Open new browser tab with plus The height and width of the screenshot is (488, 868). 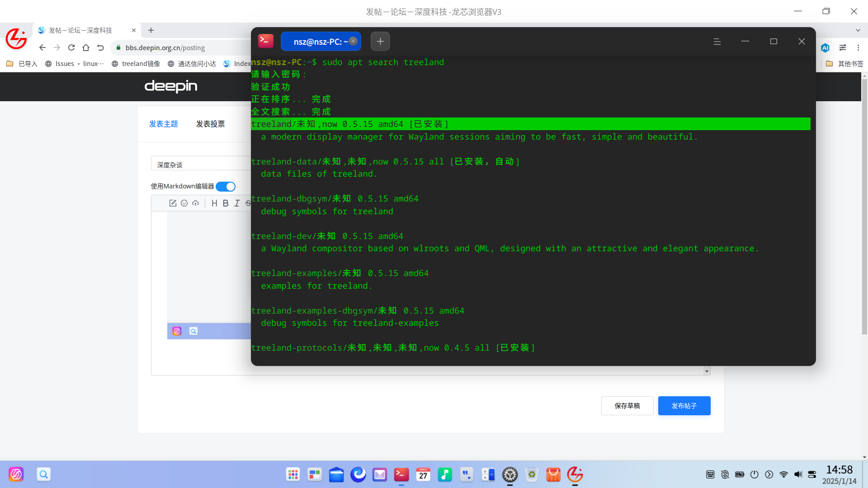[151, 30]
